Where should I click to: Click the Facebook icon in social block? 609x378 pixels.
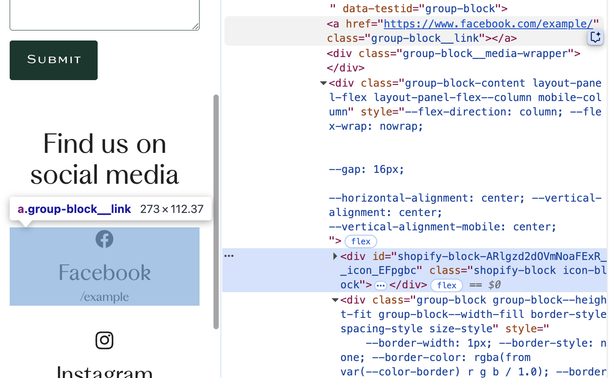coord(104,239)
